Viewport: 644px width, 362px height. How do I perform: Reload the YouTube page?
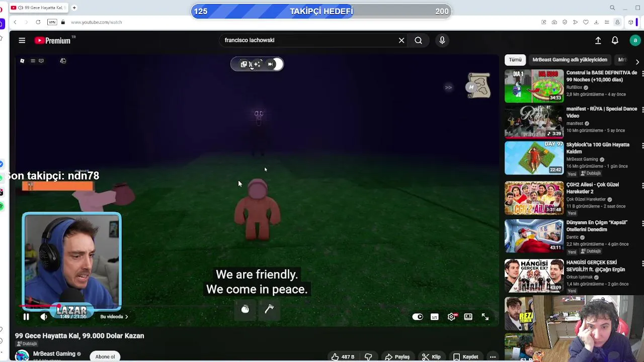38,22
